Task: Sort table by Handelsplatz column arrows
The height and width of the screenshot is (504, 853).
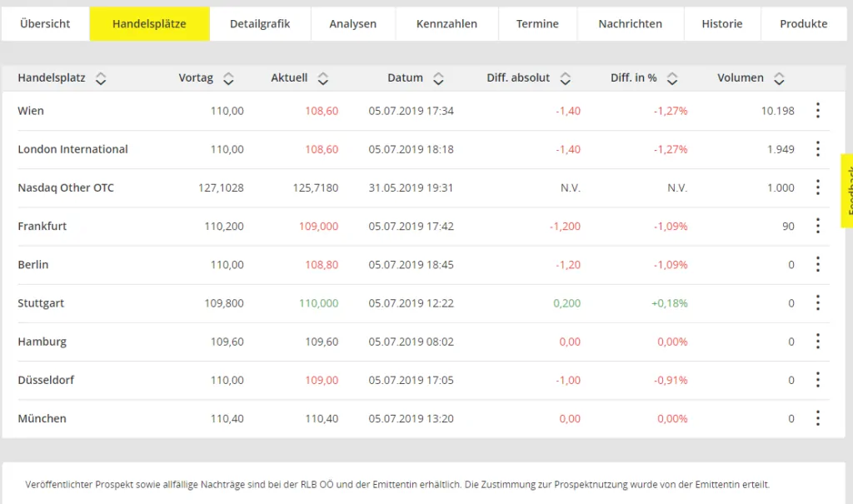Action: (101, 78)
